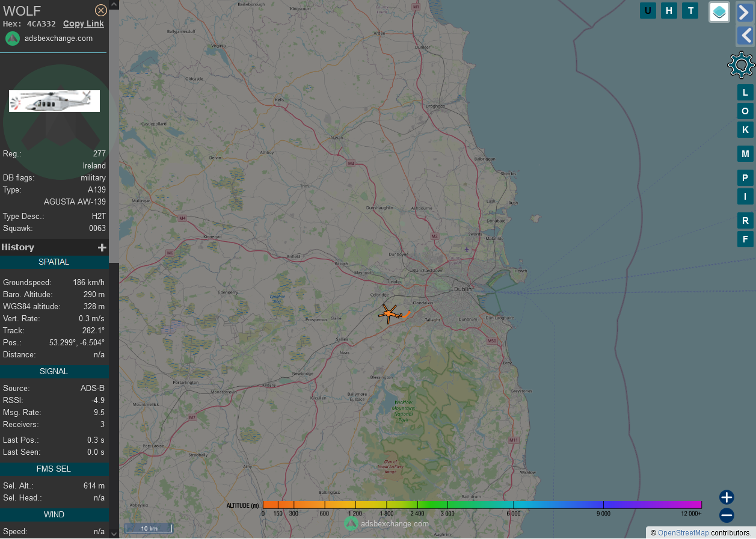
Task: Open the map settings gear
Action: [x=741, y=65]
